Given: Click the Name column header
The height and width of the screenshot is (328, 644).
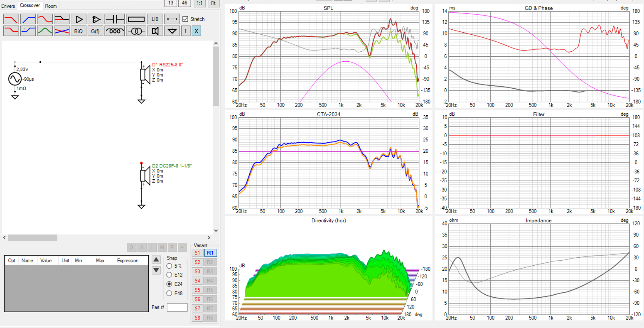Looking at the screenshot, I should tap(27, 261).
